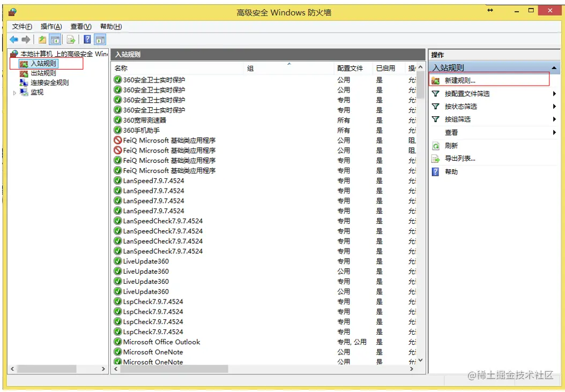Screen dimensions: 565x392
Task: Click the tree pane's horizontal scrollbar thumb
Action: (x=47, y=369)
